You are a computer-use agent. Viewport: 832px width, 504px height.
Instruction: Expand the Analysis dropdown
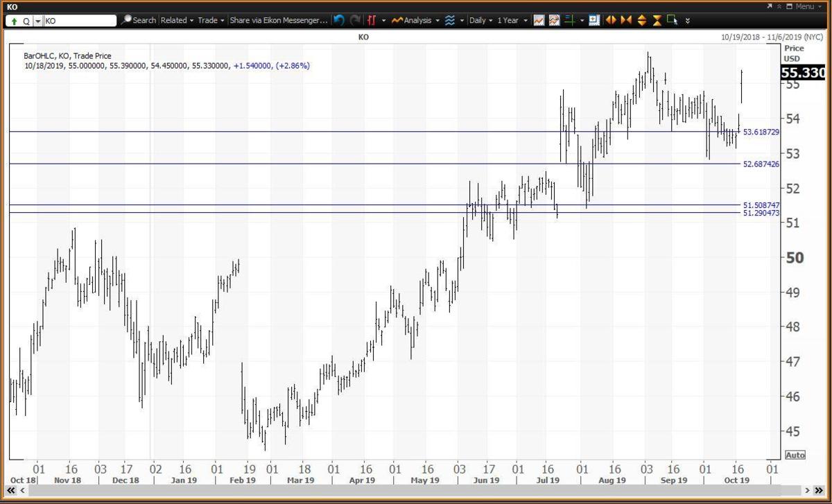pos(415,20)
